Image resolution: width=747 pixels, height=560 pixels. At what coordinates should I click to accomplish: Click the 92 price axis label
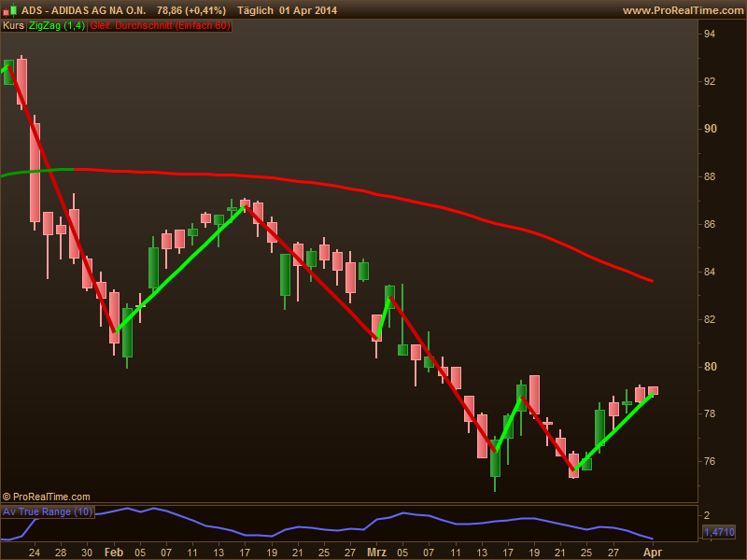pos(710,81)
